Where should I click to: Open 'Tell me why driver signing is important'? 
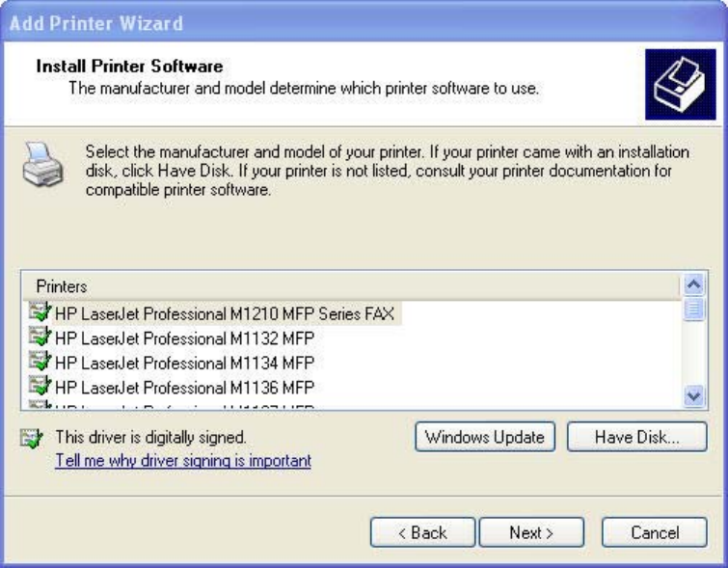click(183, 461)
